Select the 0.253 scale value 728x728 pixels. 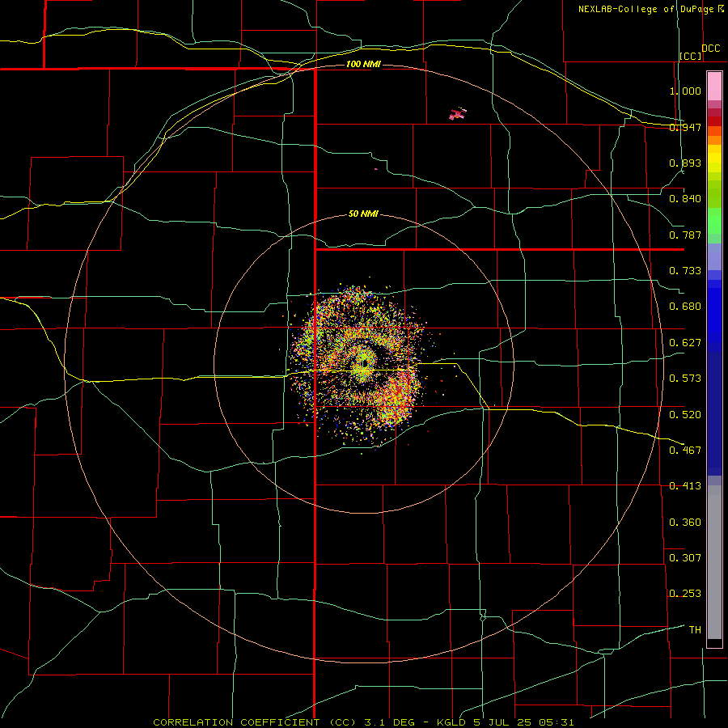tap(685, 594)
